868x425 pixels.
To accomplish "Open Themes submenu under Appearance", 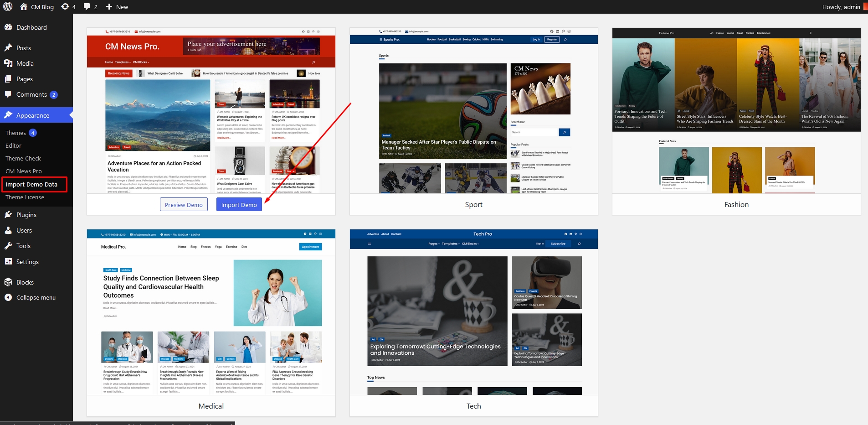I will pos(15,133).
